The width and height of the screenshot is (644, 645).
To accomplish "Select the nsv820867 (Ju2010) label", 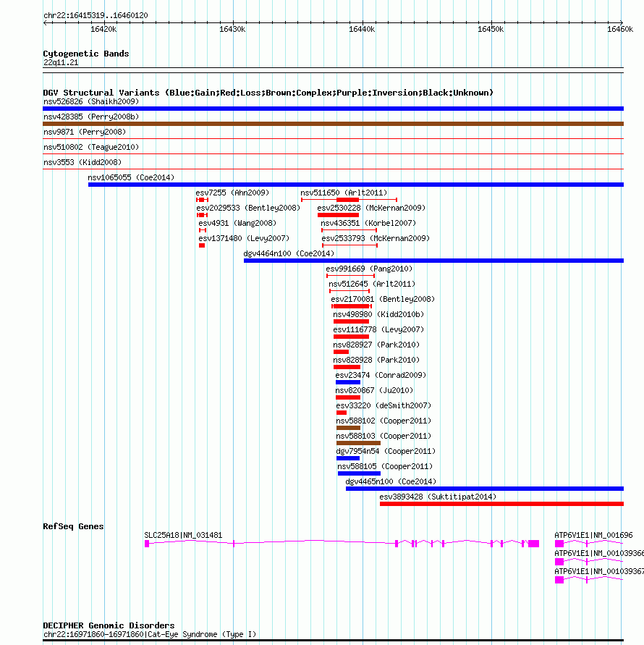I will pos(374,391).
